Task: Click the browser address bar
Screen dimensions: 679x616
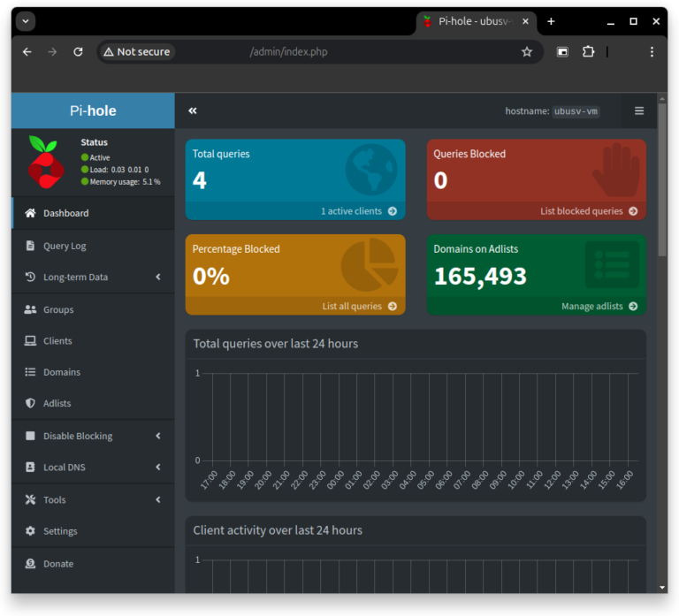Action: pyautogui.click(x=354, y=52)
